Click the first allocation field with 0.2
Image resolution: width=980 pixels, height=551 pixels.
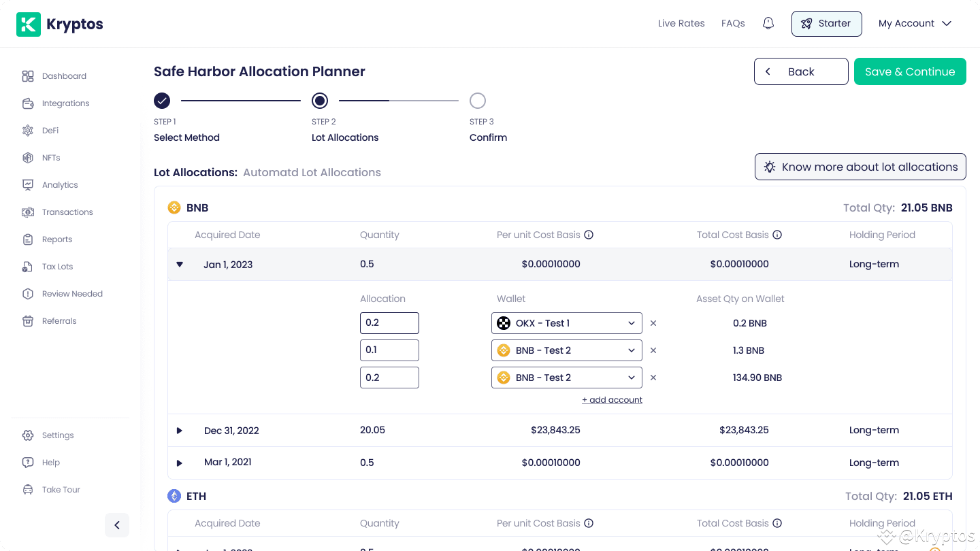click(x=389, y=323)
